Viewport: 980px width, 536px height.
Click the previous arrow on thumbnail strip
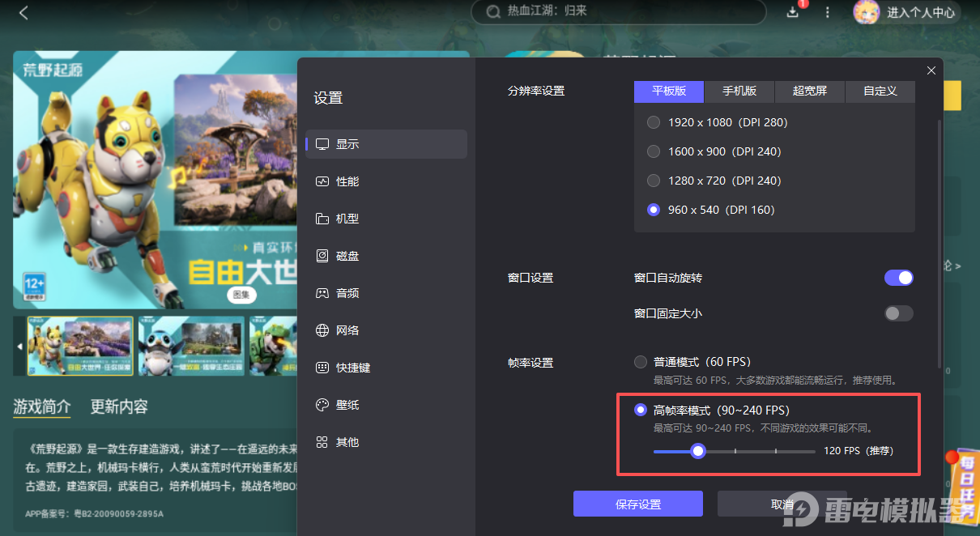pos(20,346)
